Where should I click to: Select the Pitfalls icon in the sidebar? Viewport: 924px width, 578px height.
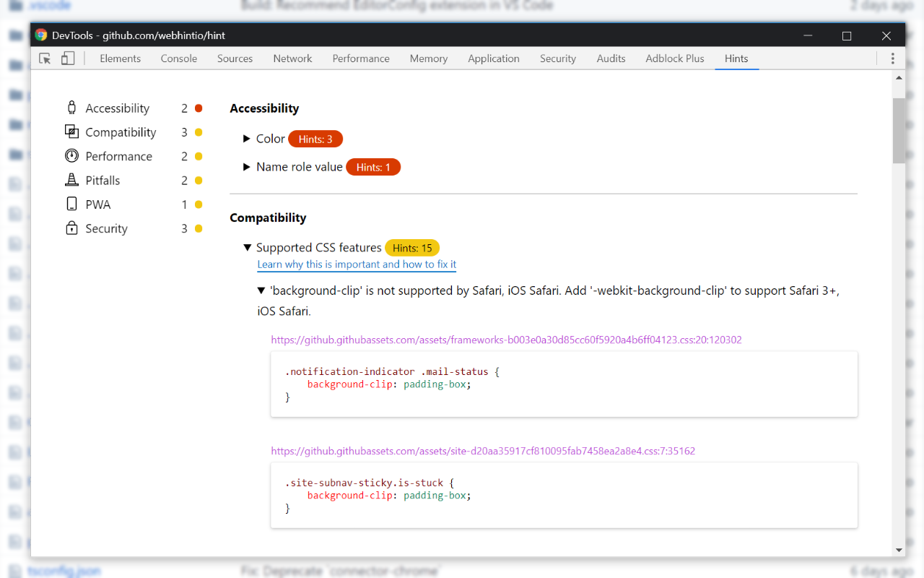[x=72, y=180]
